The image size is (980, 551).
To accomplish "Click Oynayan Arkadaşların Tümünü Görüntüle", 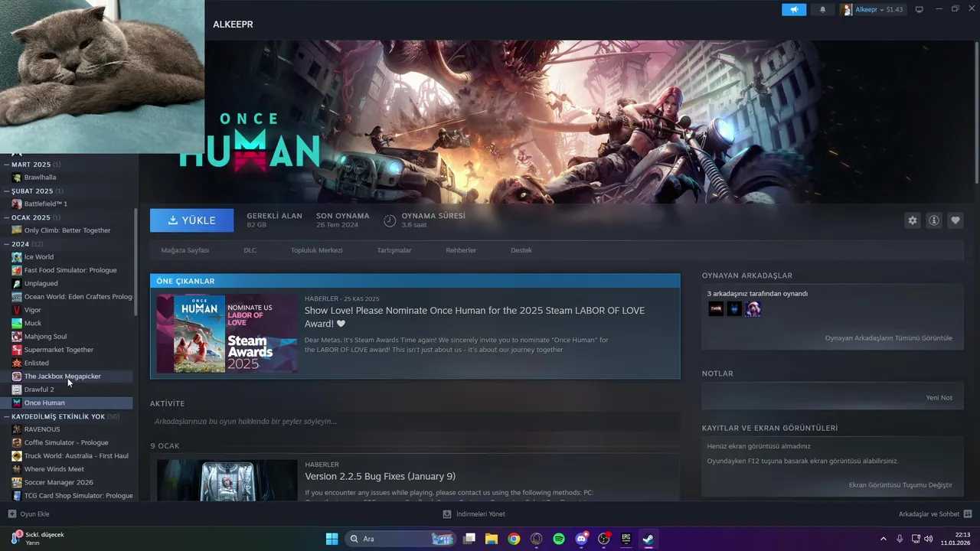I will click(888, 338).
